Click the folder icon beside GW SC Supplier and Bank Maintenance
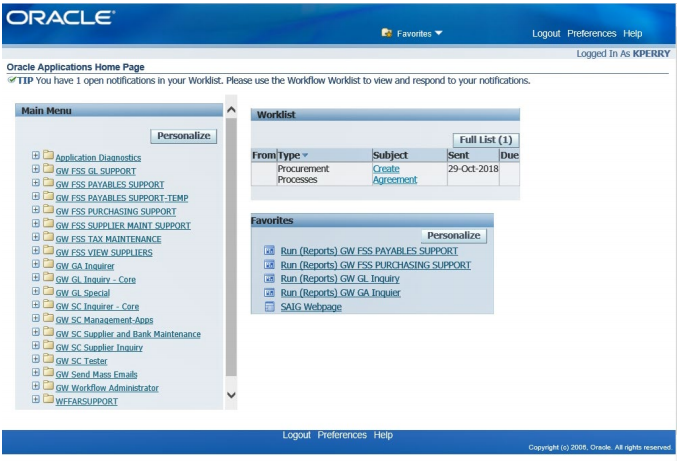682x461 pixels. pos(48,332)
